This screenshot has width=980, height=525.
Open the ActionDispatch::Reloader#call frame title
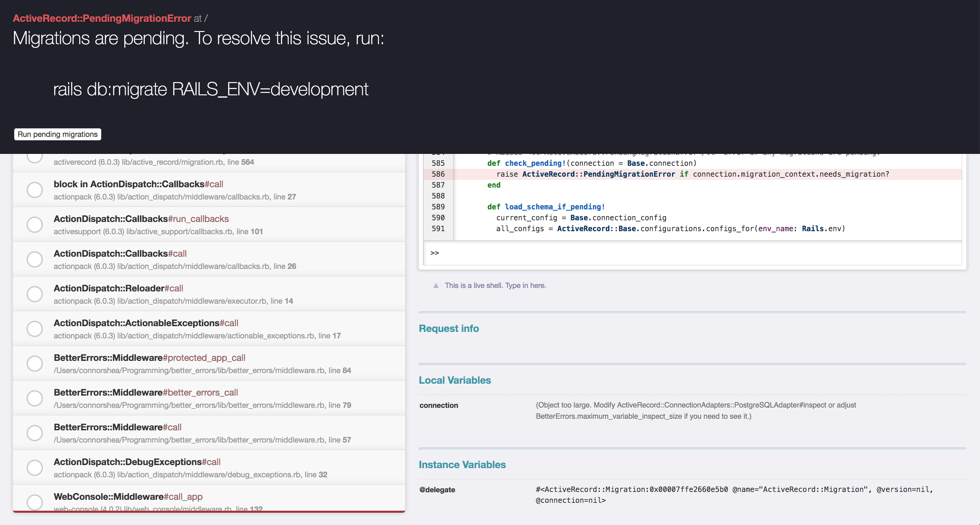118,288
